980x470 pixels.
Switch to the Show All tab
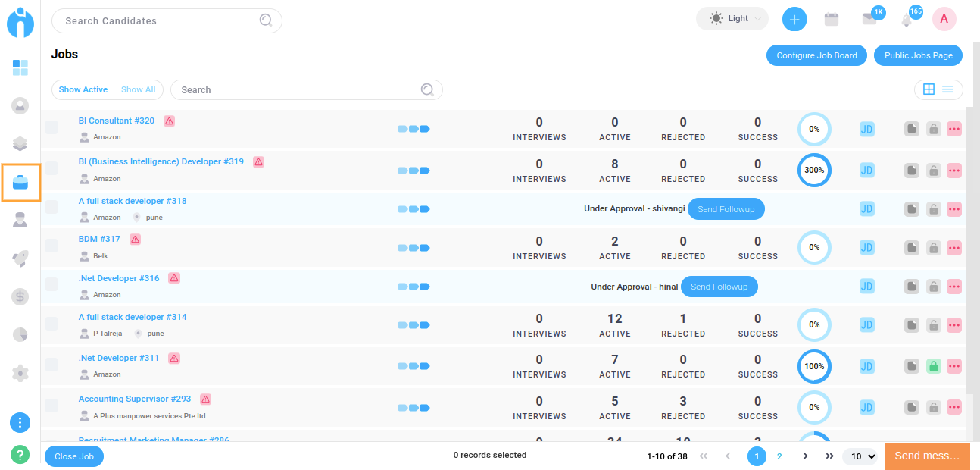coord(138,89)
